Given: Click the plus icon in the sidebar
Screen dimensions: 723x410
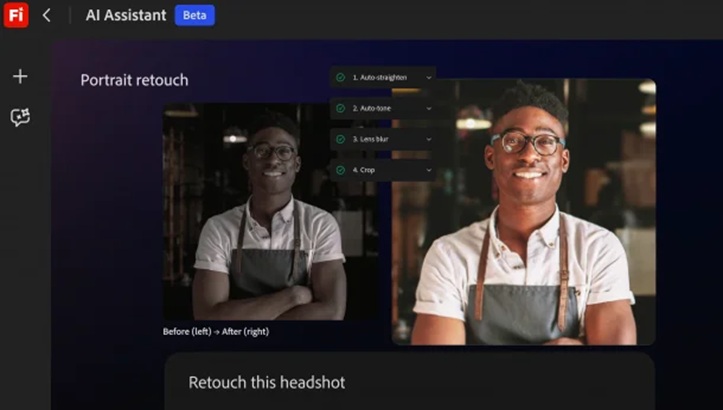Looking at the screenshot, I should [20, 76].
